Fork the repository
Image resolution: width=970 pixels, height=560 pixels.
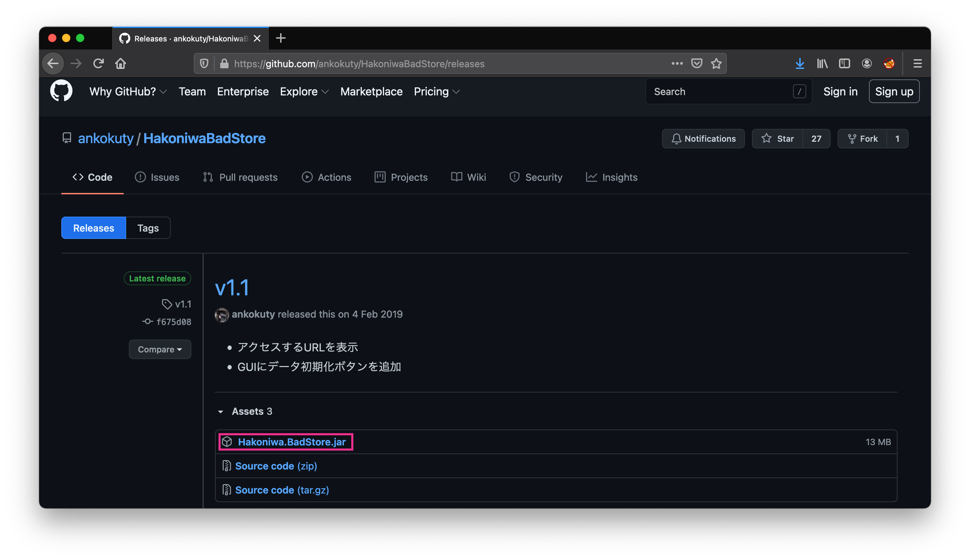862,139
